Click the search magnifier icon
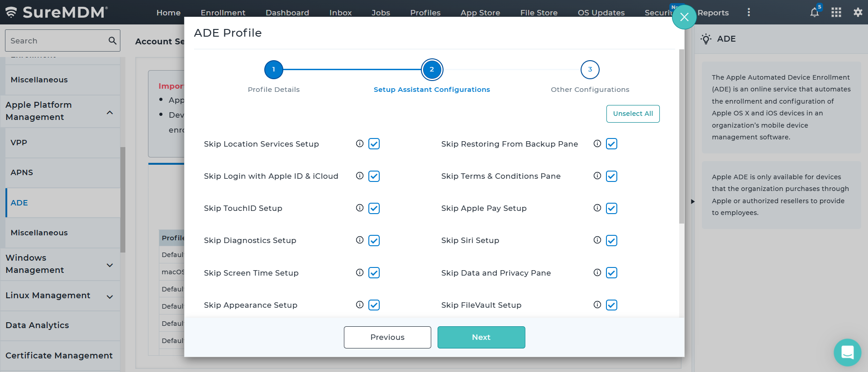Viewport: 868px width, 372px height. [112, 41]
